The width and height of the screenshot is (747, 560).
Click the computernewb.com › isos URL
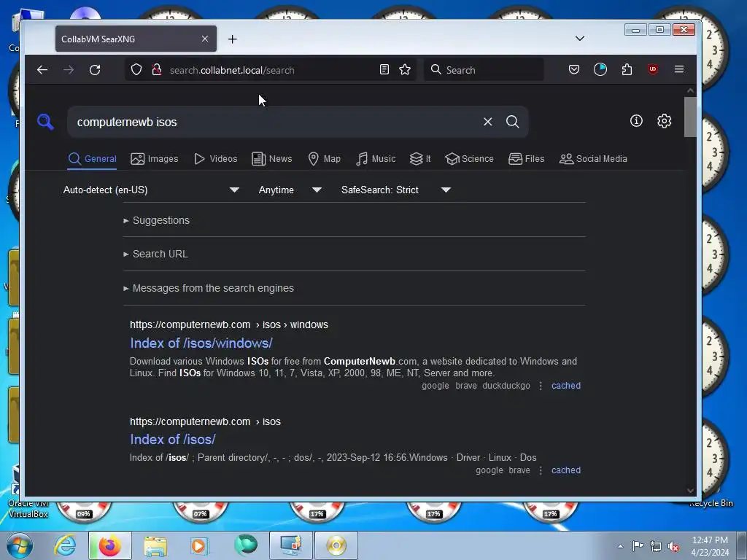(x=205, y=422)
